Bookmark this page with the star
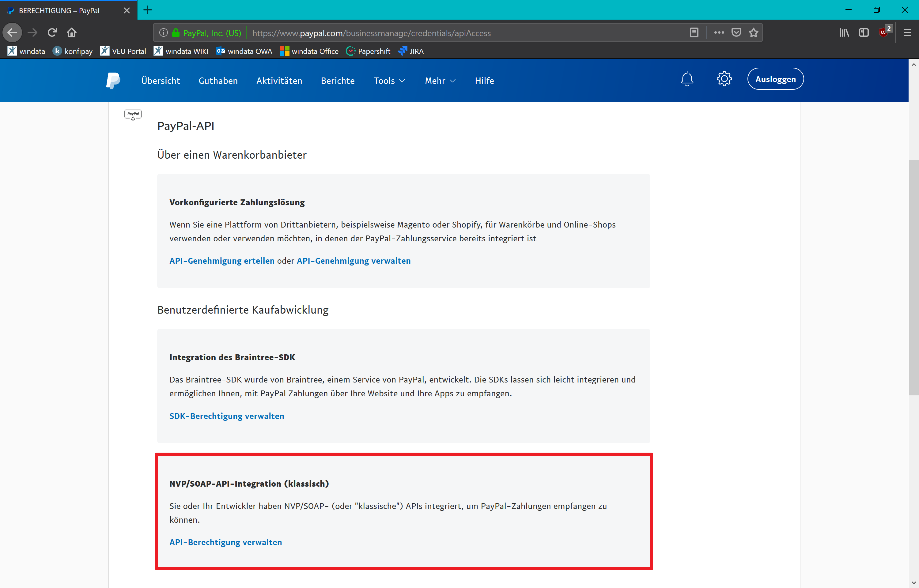 pyautogui.click(x=753, y=33)
